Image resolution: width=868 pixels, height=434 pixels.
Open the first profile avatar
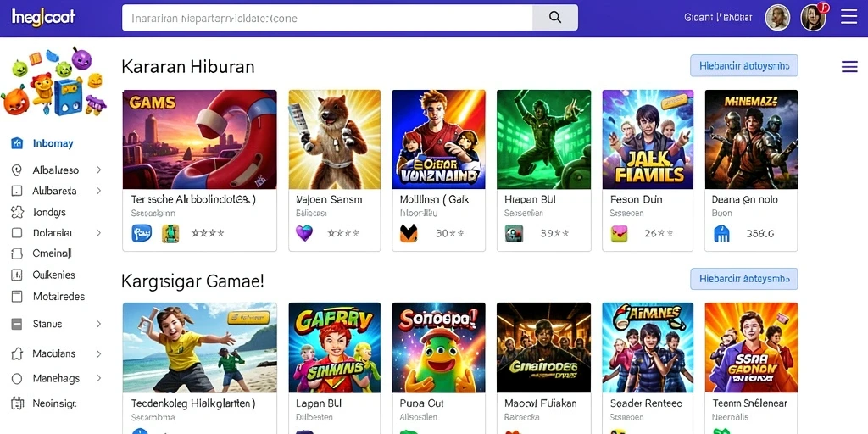[x=777, y=18]
